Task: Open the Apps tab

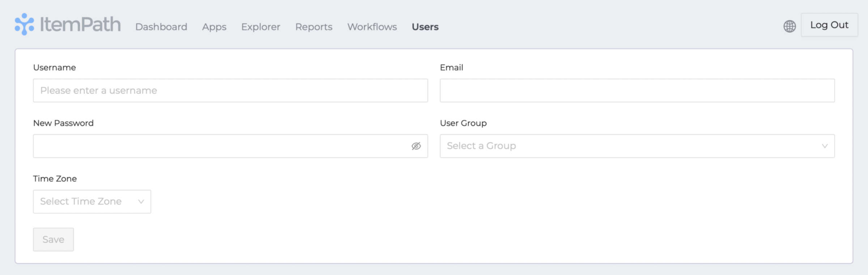Action: pos(214,27)
